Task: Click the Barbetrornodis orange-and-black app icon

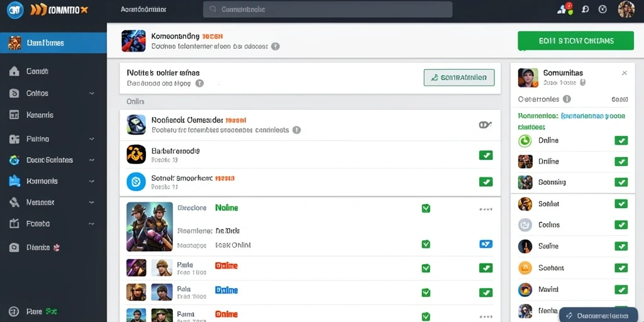Action: click(136, 155)
